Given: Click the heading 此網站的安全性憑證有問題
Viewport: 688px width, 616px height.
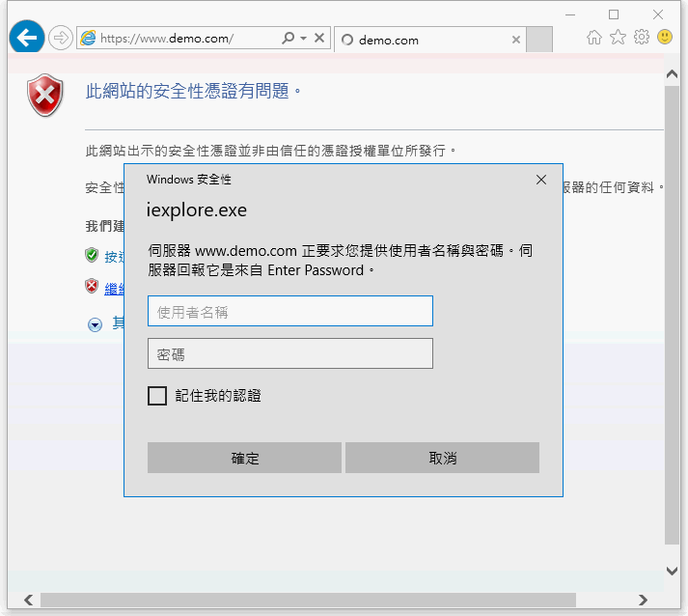Looking at the screenshot, I should click(x=193, y=92).
